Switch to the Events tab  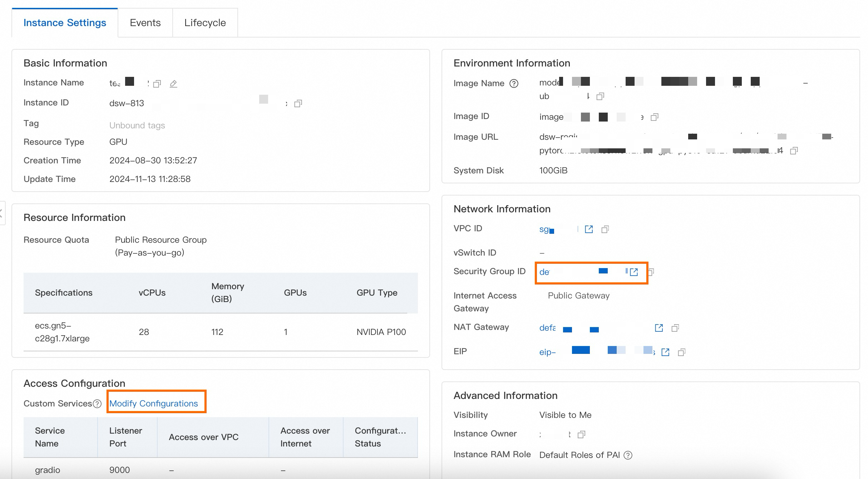(x=145, y=23)
